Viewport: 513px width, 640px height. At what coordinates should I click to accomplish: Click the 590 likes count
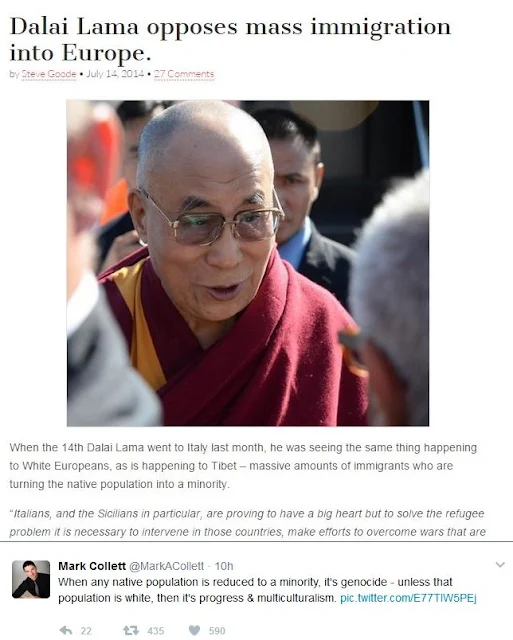click(217, 631)
